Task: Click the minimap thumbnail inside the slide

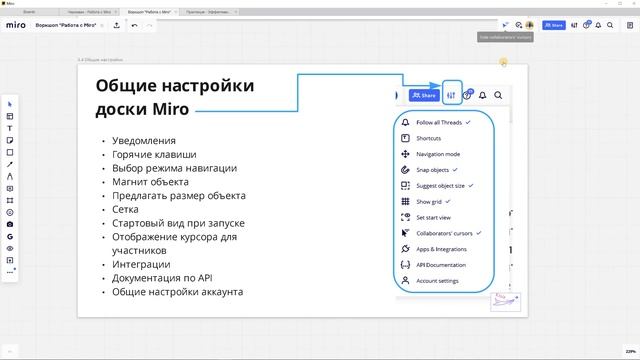Action: (x=505, y=302)
